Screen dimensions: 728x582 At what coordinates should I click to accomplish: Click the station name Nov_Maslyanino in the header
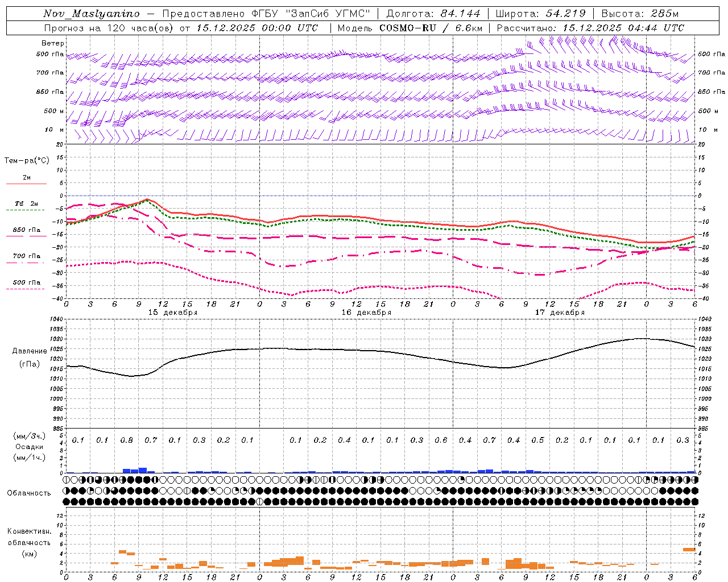tap(91, 14)
